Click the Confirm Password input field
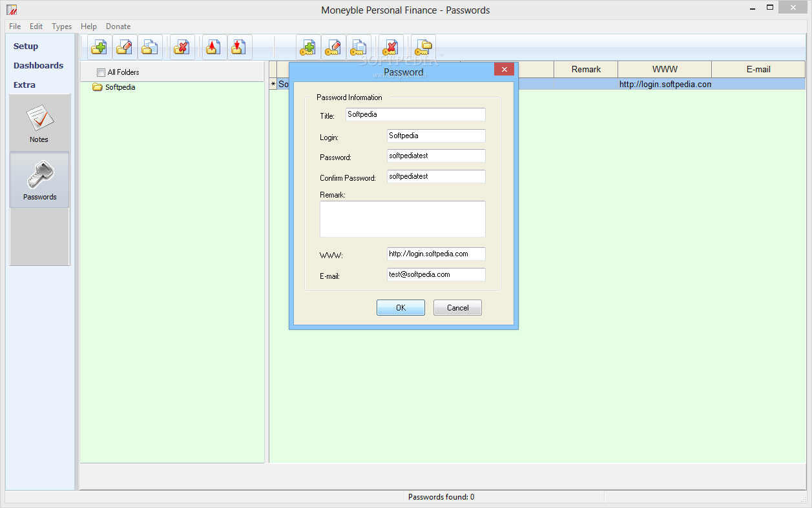This screenshot has width=812, height=508. [436, 176]
